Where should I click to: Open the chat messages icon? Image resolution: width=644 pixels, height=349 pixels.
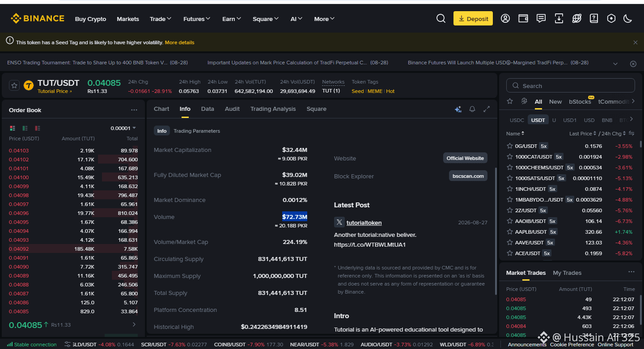(x=541, y=18)
